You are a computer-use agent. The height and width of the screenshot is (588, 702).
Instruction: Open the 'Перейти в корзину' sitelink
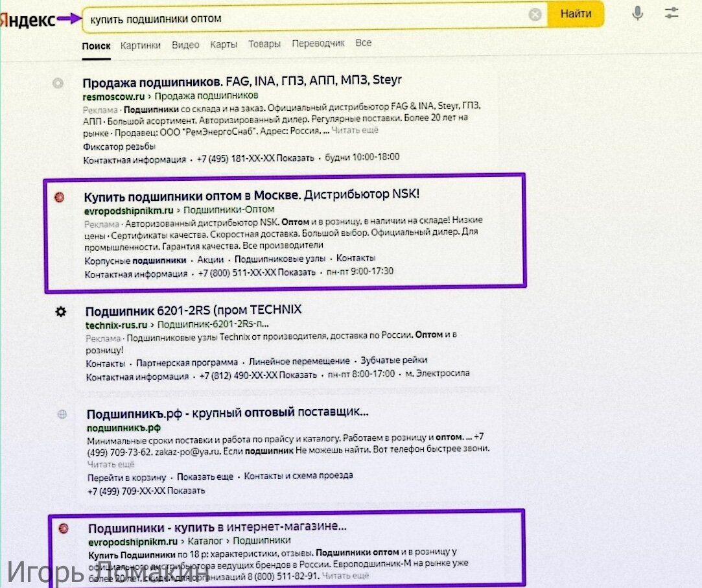(x=126, y=477)
